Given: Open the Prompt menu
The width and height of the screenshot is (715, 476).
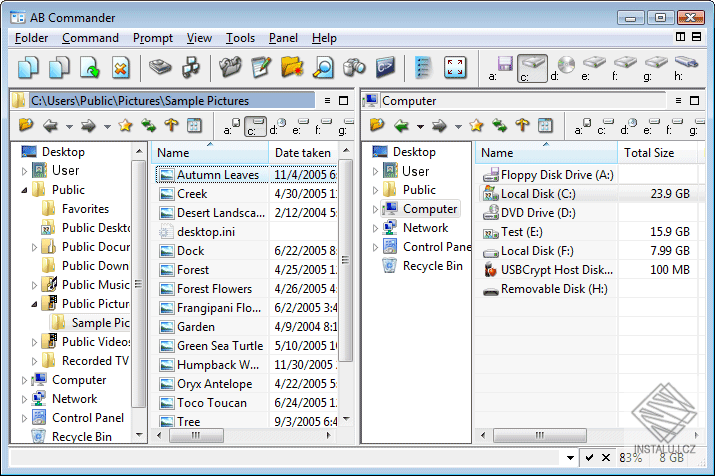Looking at the screenshot, I should pyautogui.click(x=153, y=38).
